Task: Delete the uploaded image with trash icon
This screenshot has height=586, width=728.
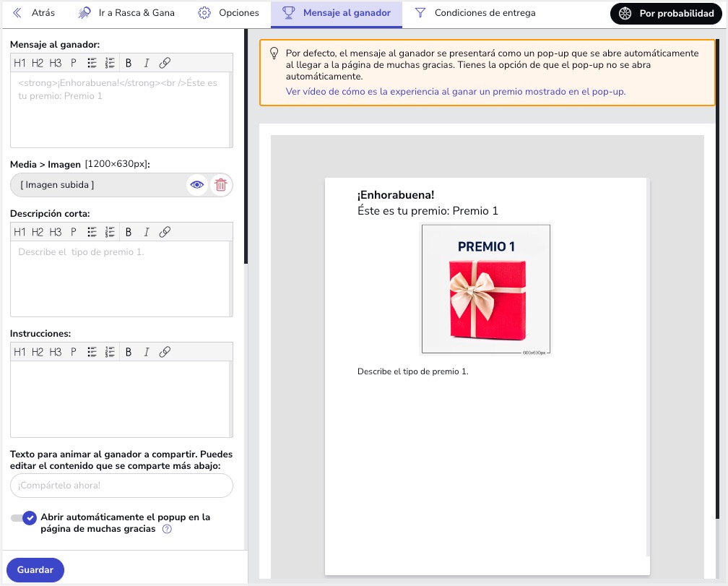Action: click(221, 185)
